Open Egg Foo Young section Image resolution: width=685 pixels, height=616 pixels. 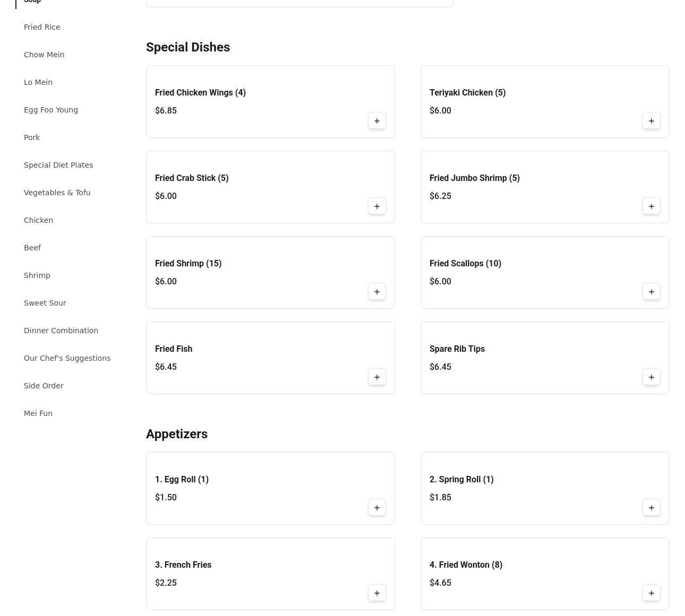(x=51, y=110)
